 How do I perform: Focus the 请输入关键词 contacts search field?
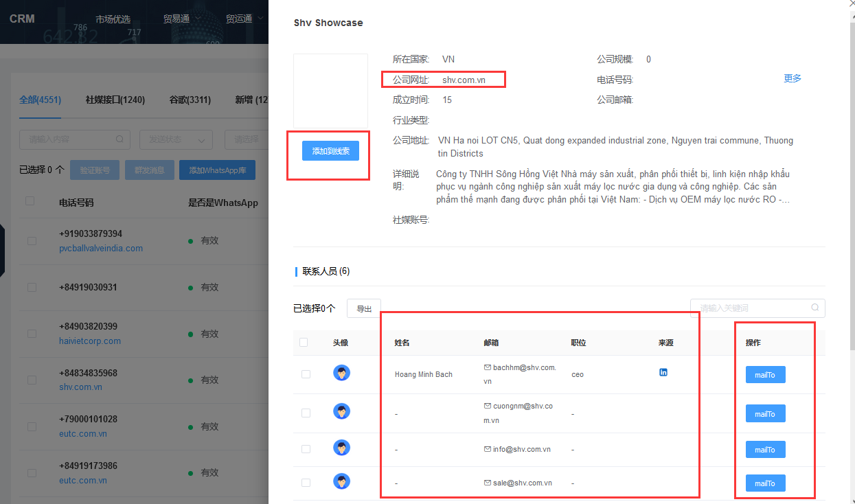tap(757, 308)
